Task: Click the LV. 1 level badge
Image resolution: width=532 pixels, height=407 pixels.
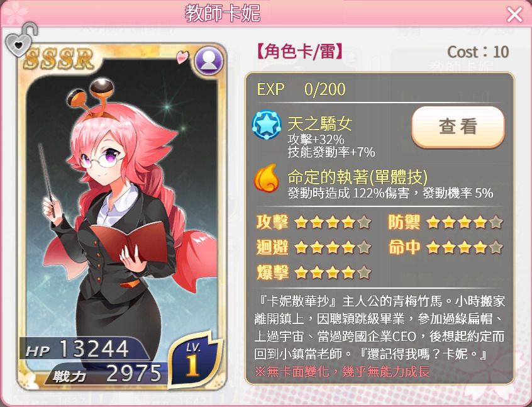Action: click(194, 360)
